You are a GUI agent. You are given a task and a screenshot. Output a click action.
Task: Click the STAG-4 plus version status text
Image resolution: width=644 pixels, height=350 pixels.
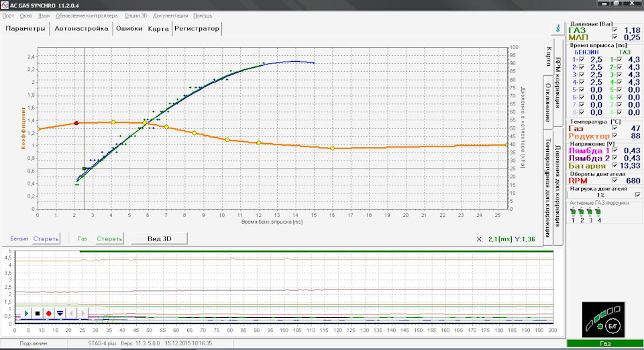tap(150, 343)
